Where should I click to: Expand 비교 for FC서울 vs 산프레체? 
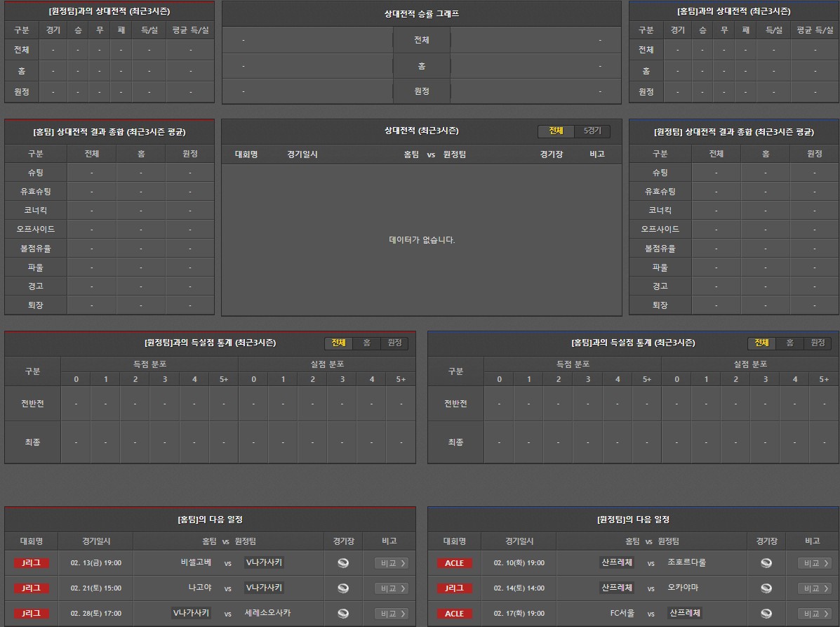point(815,614)
